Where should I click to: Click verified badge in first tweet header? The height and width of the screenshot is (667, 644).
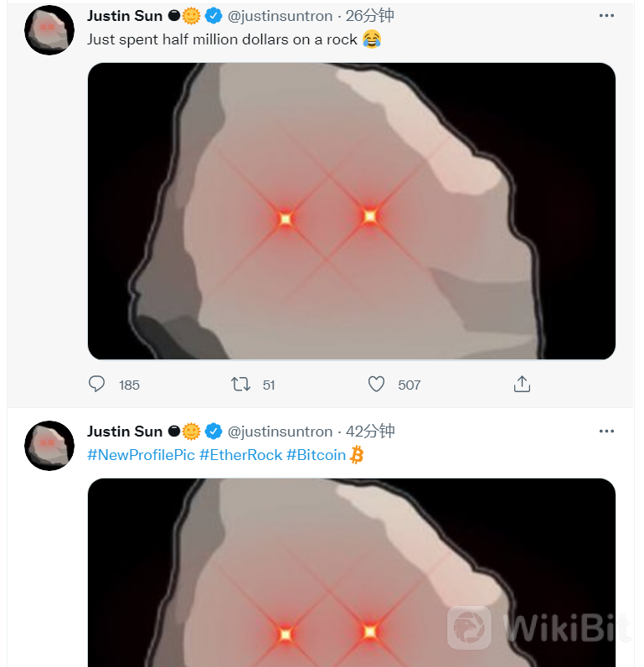(214, 16)
